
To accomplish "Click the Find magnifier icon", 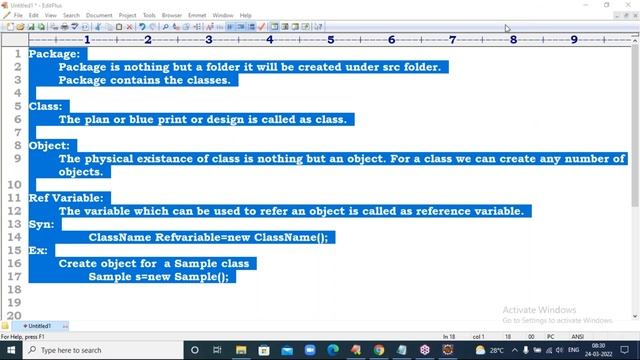I will coord(165,27).
